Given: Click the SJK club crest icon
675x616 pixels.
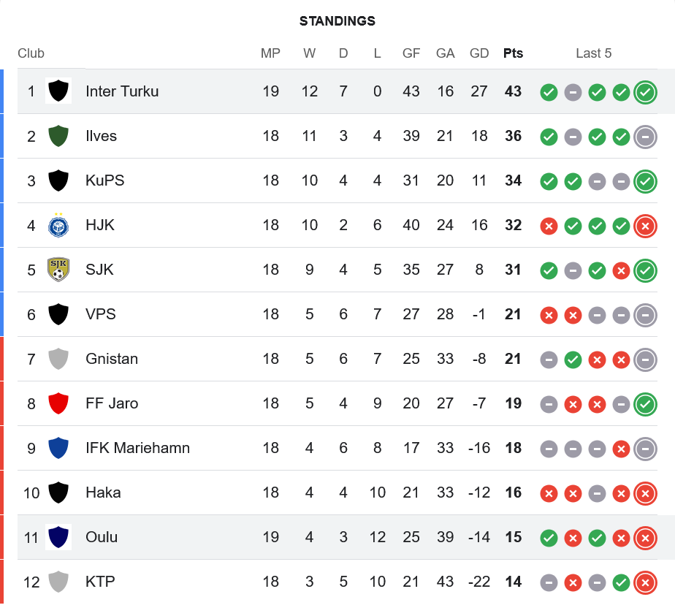Looking at the screenshot, I should [58, 270].
